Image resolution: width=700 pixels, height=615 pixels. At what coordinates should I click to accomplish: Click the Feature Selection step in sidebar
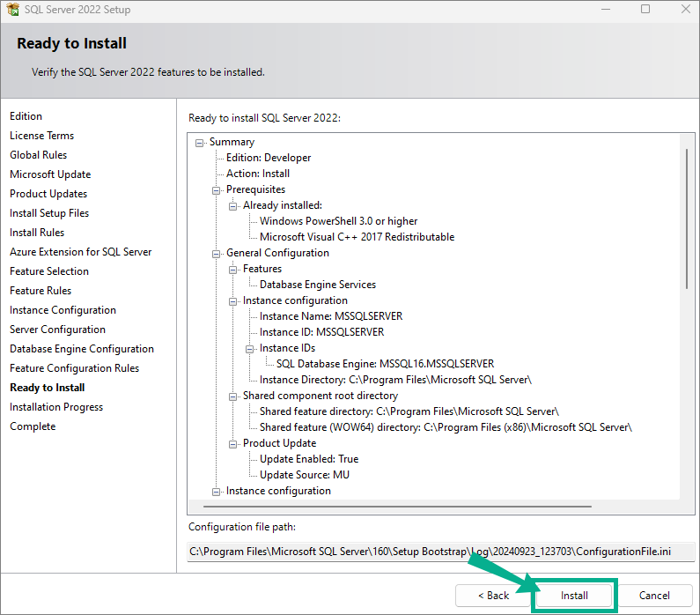click(x=49, y=271)
